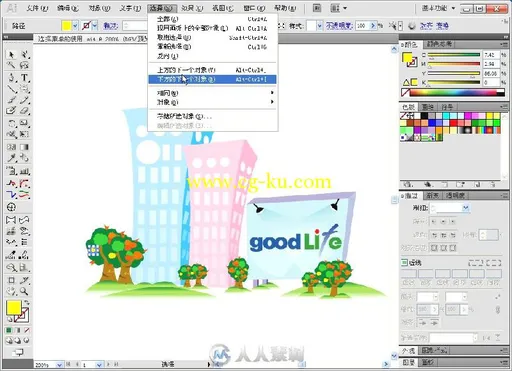Viewport: 512px width, 371px height.
Task: Click Delete Swatch trash icon
Action: point(493,184)
